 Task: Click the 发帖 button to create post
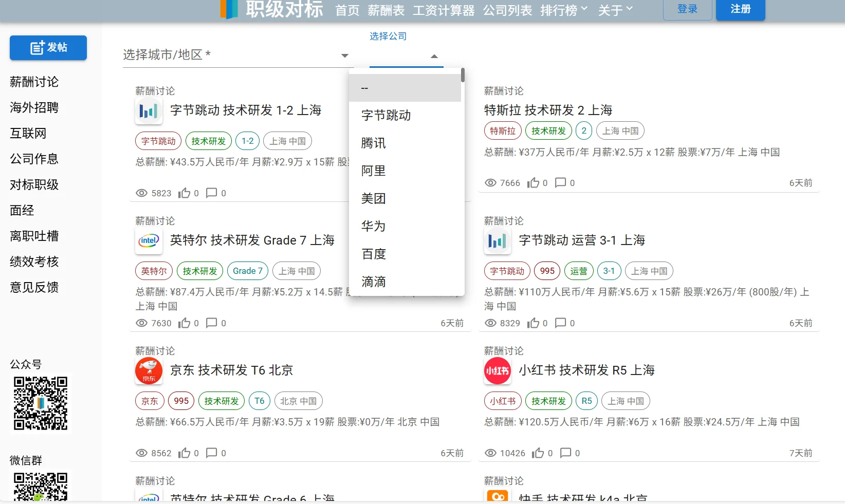coord(48,48)
